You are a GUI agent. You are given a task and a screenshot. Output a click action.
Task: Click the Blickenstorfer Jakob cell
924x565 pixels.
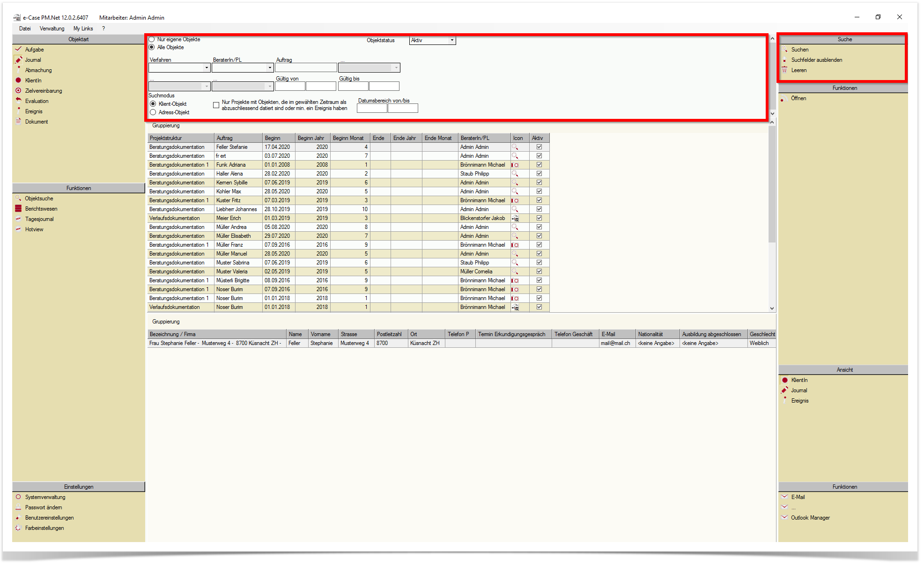(x=484, y=218)
